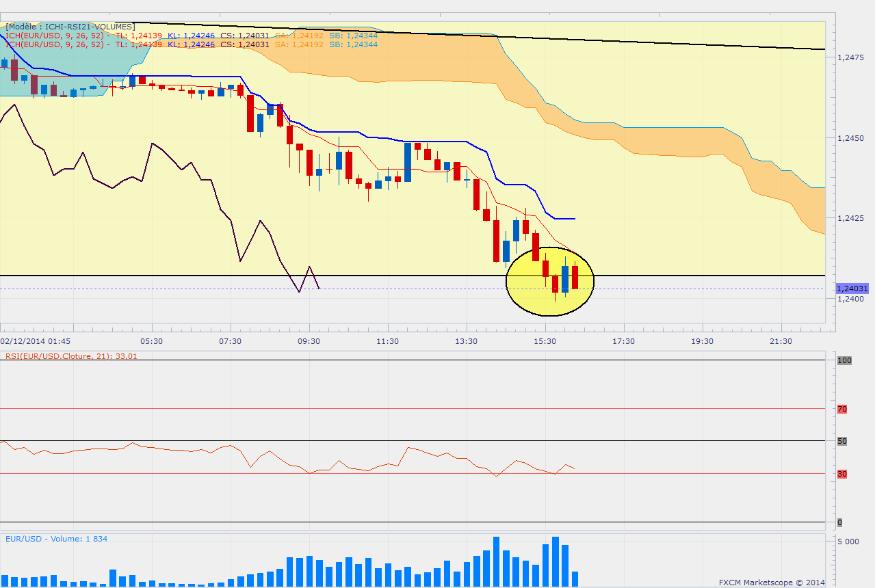Click the 15:30 time axis label

[x=545, y=341]
